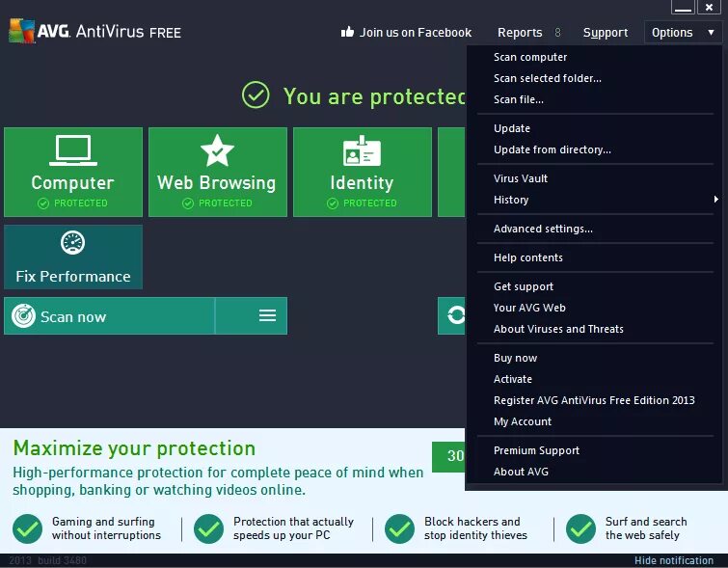Click checkmark next to Surf and search
The width and height of the screenshot is (728, 568).
[580, 528]
